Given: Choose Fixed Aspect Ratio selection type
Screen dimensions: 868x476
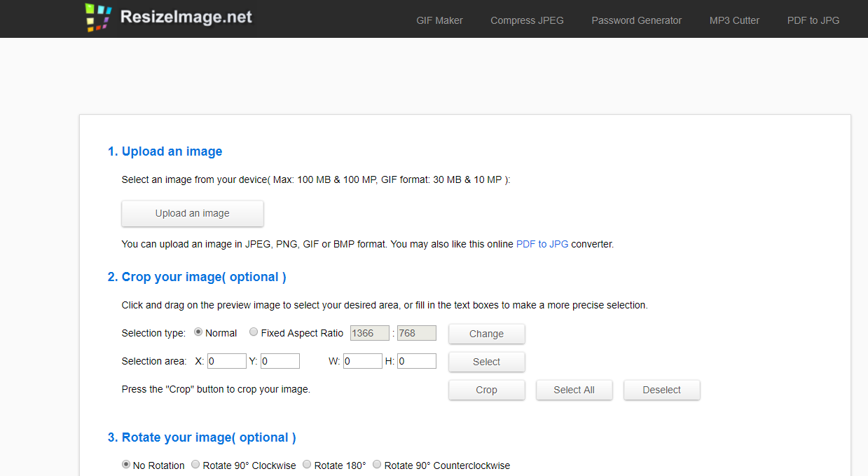Looking at the screenshot, I should pos(254,332).
